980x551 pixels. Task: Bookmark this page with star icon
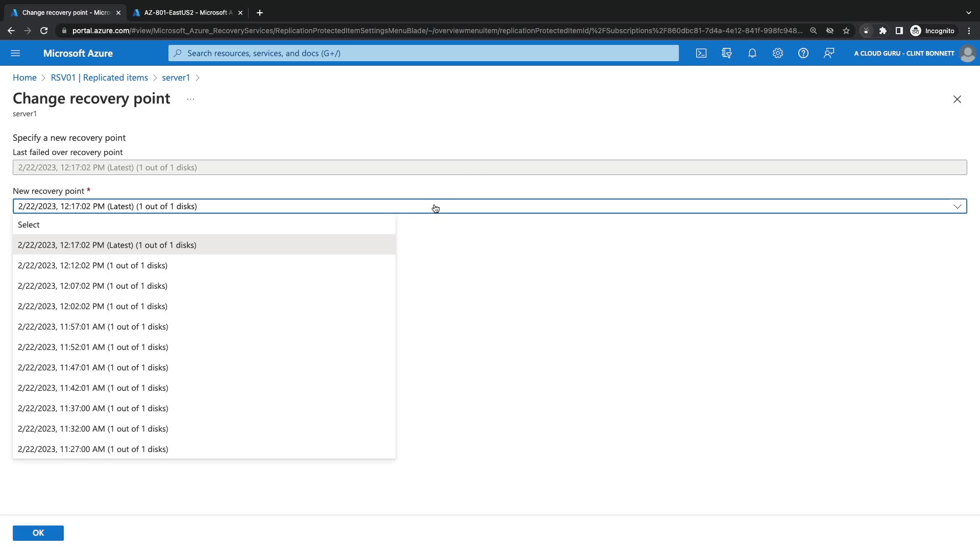846,31
